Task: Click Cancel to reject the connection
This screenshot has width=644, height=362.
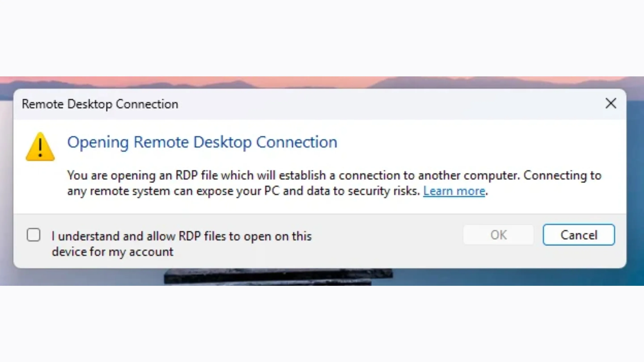Action: 579,235
